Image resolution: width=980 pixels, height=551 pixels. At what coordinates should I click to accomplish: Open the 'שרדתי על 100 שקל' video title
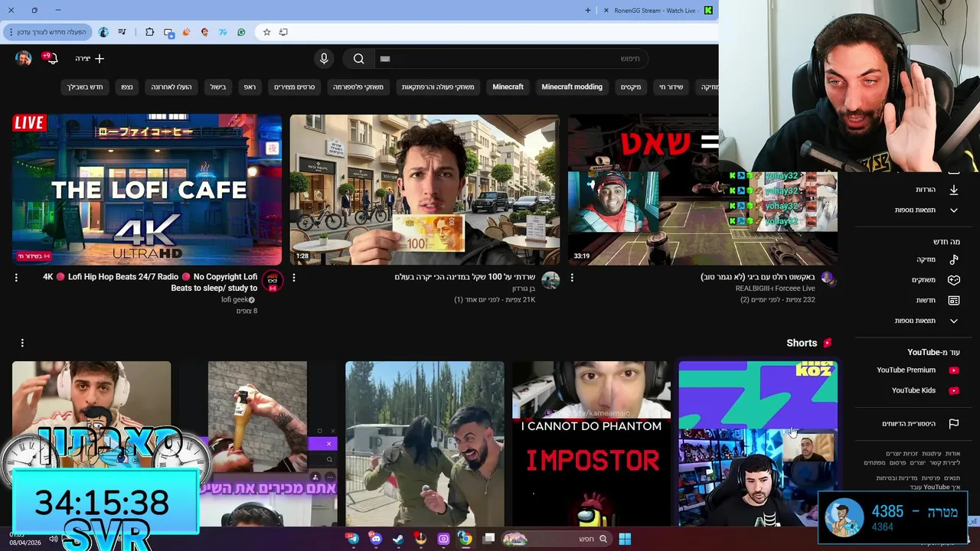pos(465,277)
